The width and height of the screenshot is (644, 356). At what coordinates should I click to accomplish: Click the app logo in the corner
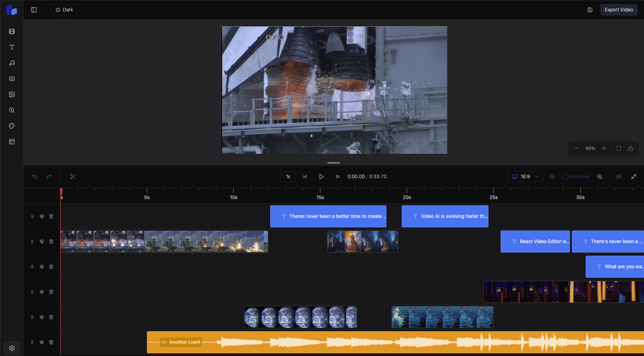[12, 10]
